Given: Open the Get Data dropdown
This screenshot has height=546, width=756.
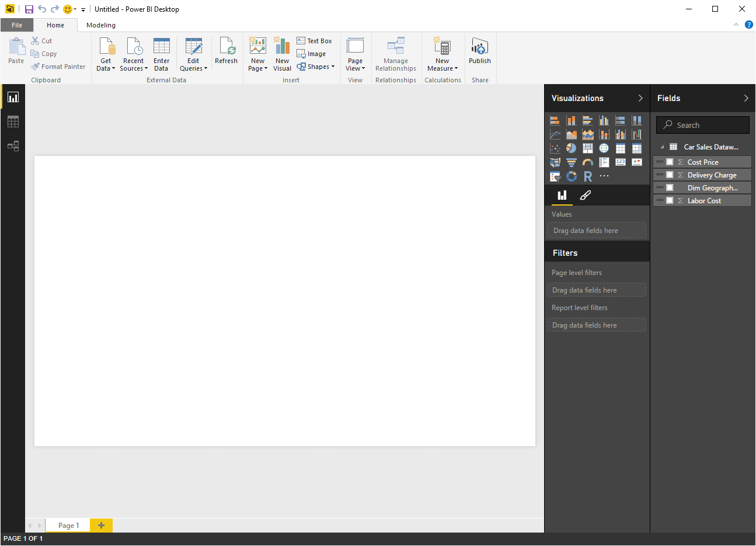Looking at the screenshot, I should pos(106,55).
